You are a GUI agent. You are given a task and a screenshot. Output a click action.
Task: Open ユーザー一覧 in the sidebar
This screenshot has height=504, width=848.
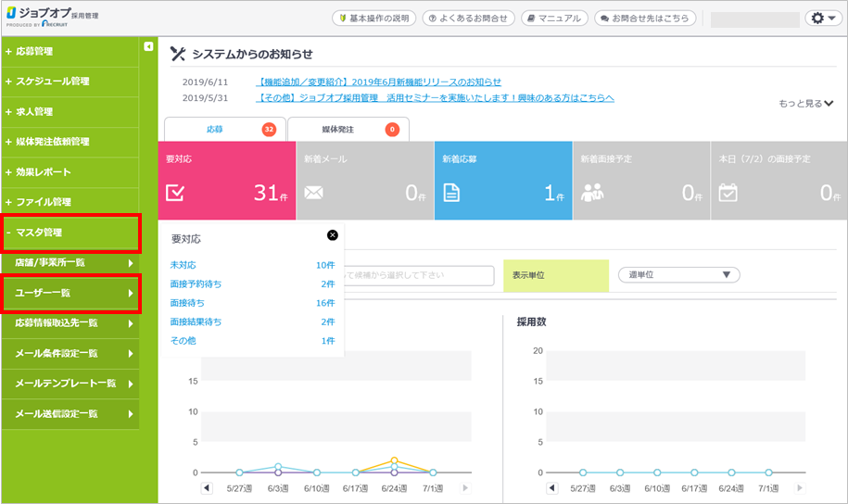71,293
